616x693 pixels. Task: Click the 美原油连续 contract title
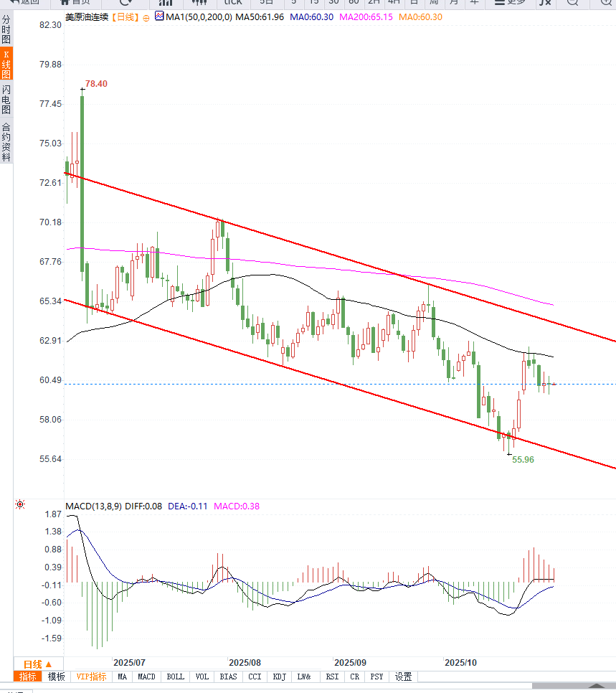tap(87, 17)
